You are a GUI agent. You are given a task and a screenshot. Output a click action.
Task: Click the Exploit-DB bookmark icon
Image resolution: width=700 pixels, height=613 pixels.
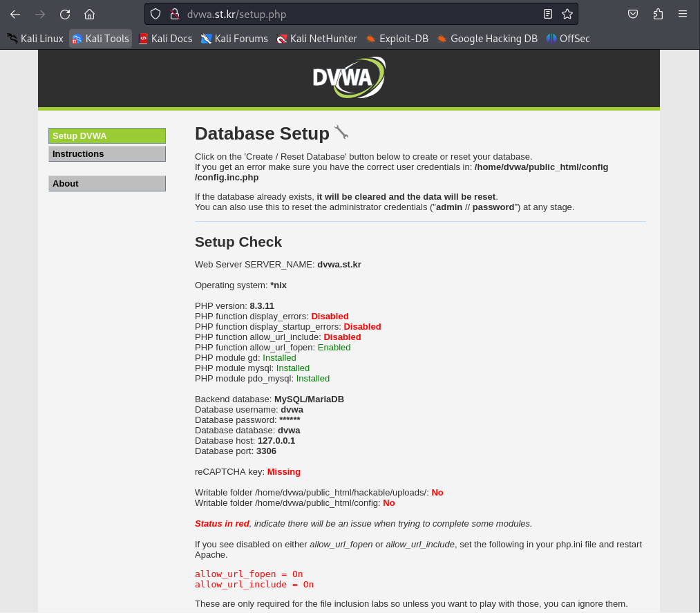tap(370, 39)
